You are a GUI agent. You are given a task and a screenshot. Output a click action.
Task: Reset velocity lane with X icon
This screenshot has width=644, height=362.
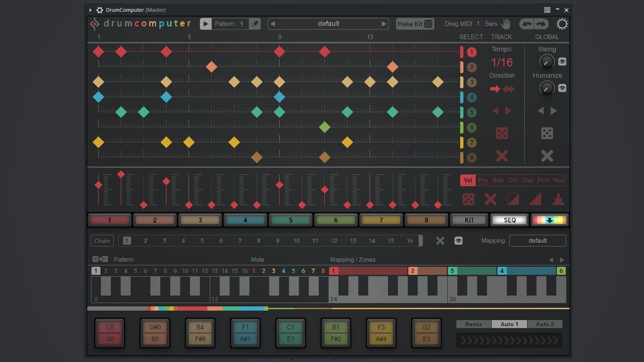point(491,199)
